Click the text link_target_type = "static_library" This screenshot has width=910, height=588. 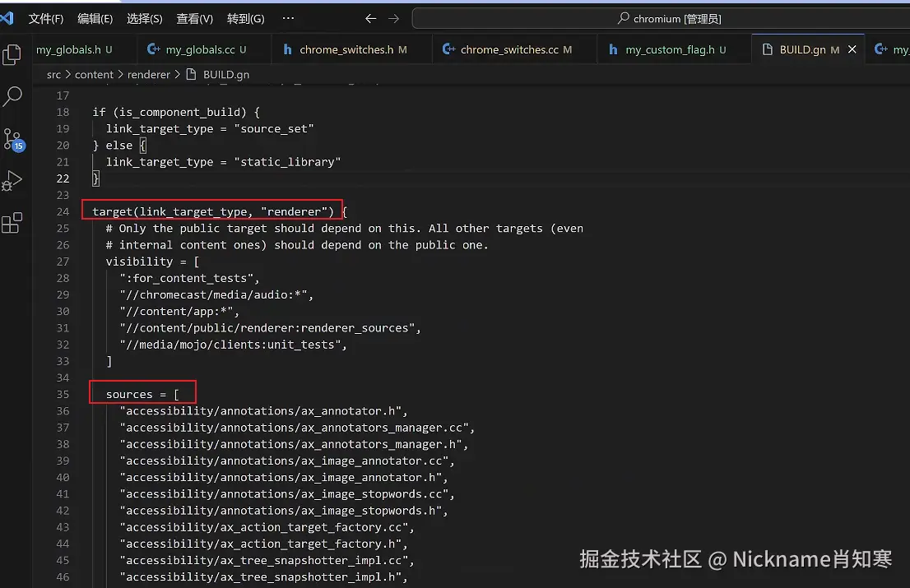pyautogui.click(x=223, y=162)
